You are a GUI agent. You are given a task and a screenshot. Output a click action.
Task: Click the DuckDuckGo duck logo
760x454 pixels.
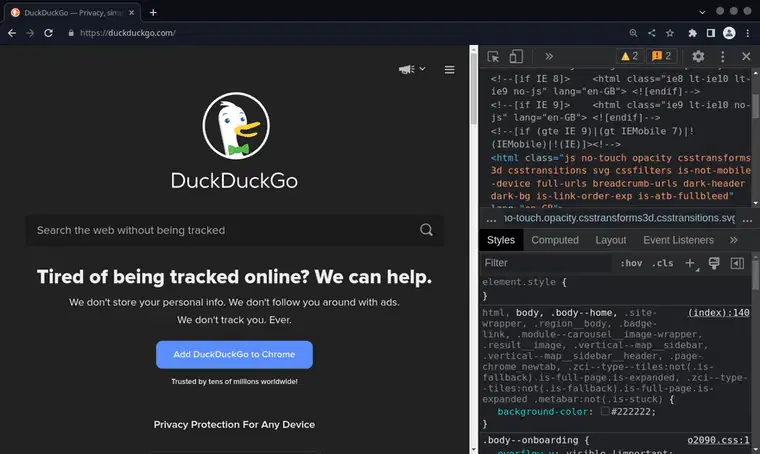click(236, 126)
